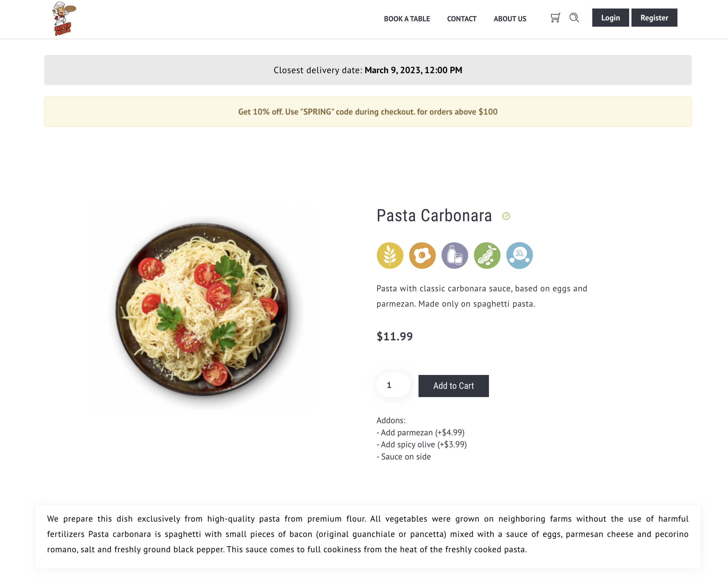Select the milk bottle allergen icon
The height and width of the screenshot is (582, 728).
click(455, 256)
